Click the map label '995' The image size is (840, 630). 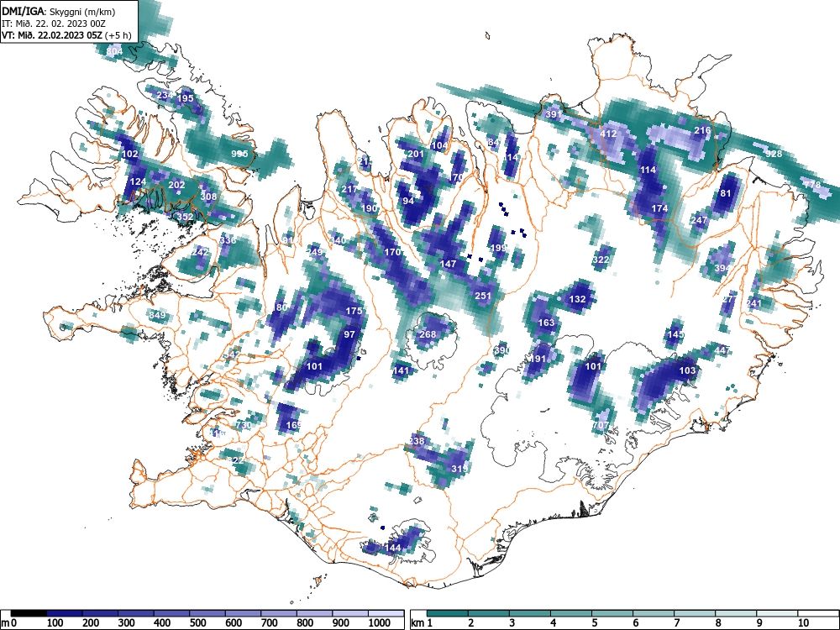coord(239,154)
